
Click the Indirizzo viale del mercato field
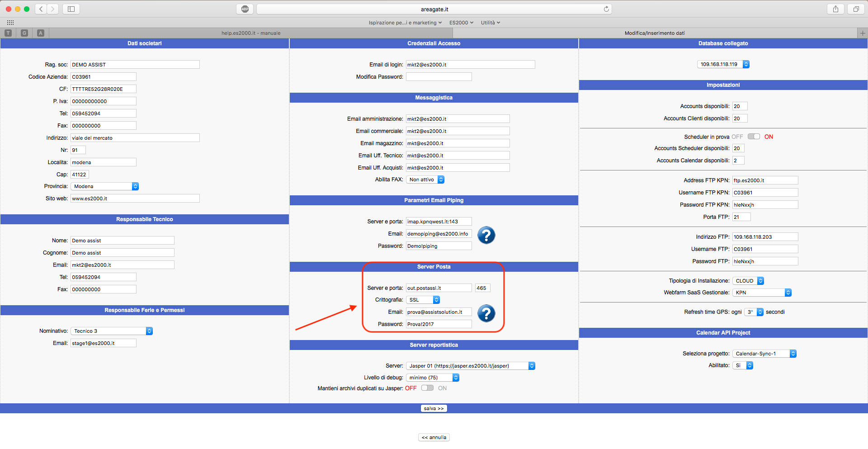[135, 138]
